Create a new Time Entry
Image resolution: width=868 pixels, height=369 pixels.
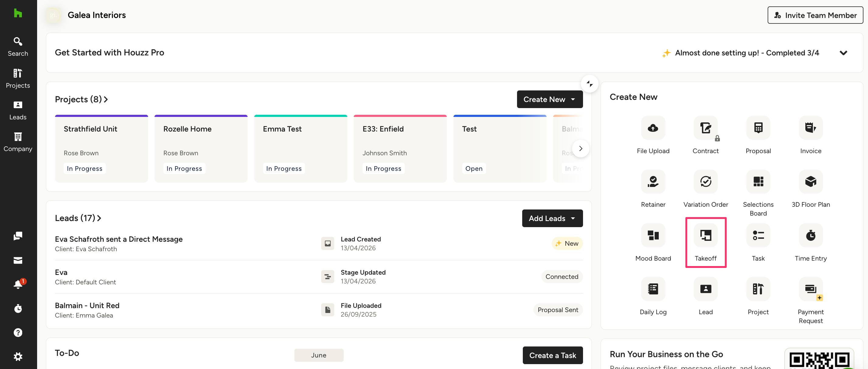click(811, 243)
